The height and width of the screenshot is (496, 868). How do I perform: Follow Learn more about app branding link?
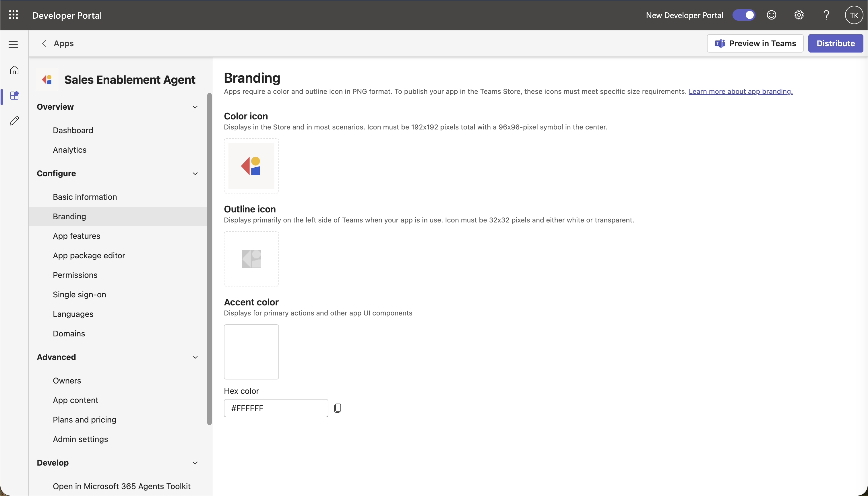740,91
